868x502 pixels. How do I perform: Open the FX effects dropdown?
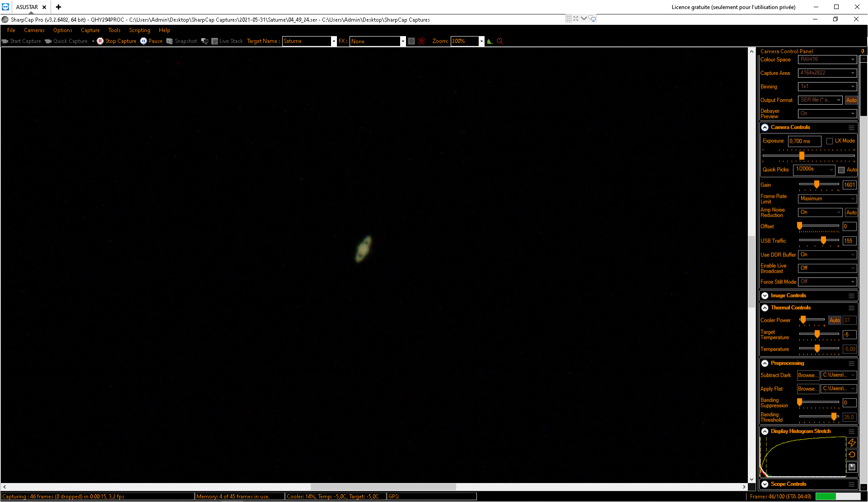(x=403, y=41)
